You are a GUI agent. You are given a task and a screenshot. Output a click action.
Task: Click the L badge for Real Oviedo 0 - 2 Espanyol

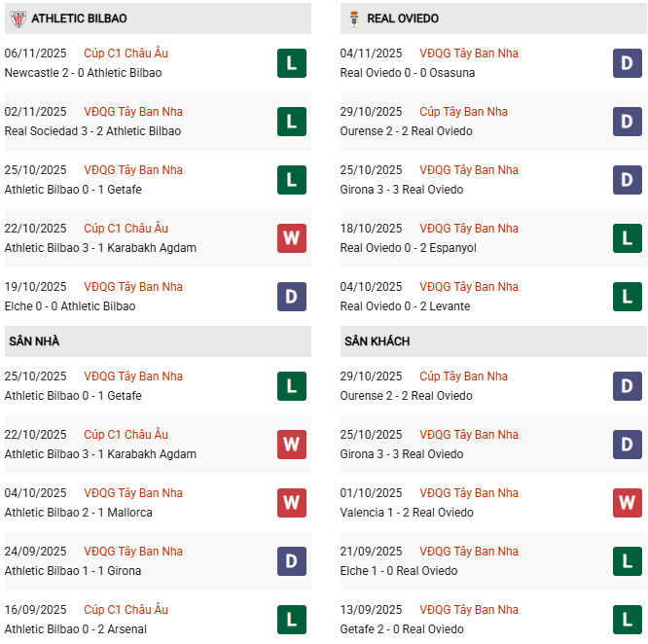pyautogui.click(x=627, y=238)
